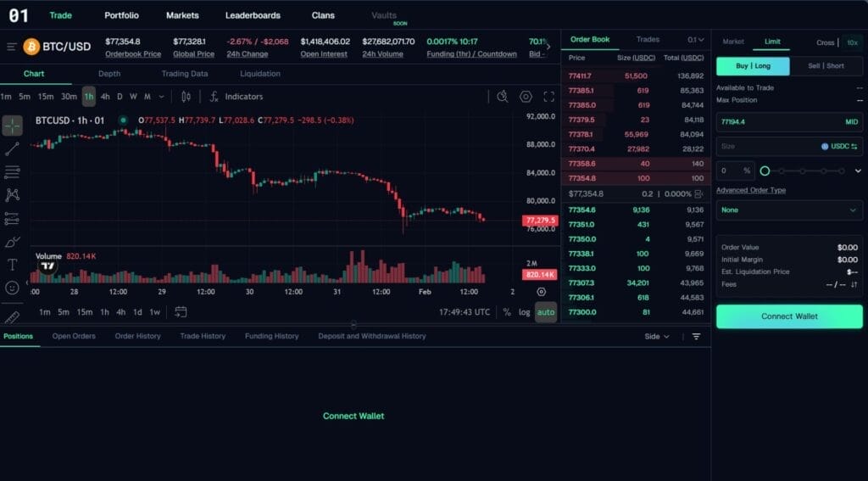
Task: Select the brush drawing tool
Action: tap(12, 242)
